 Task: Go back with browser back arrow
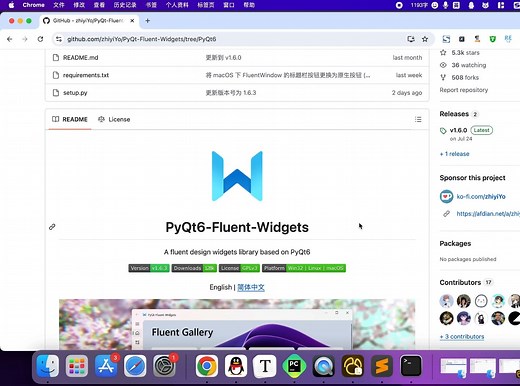(x=10, y=39)
